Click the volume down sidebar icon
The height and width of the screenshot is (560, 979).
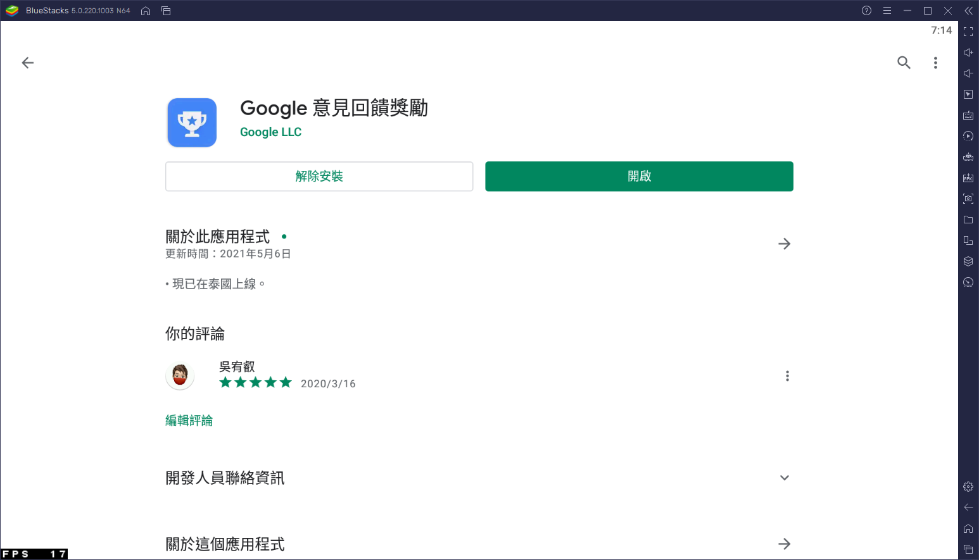tap(968, 73)
